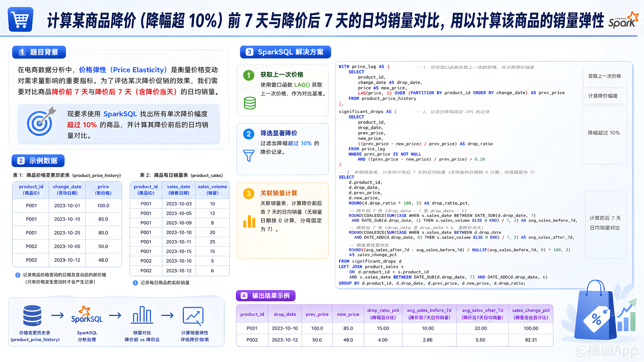Click sales date 2023-10-11 cell
The image size is (644, 362).
coord(179,242)
